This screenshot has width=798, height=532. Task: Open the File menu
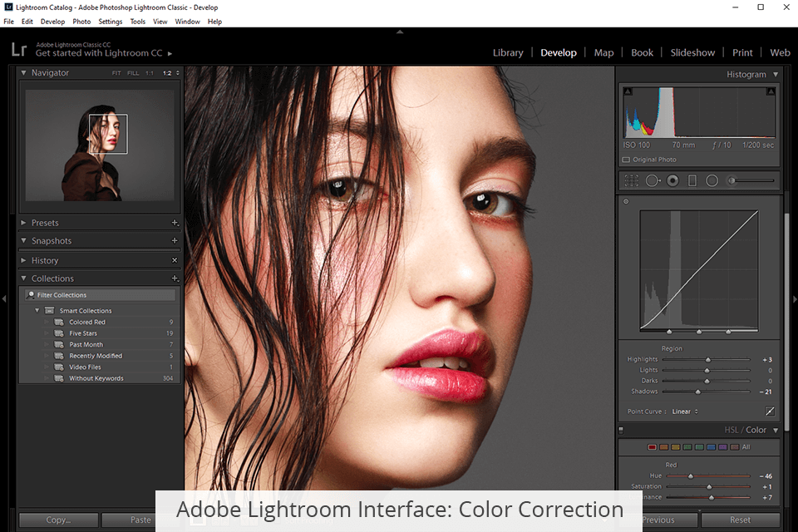[8, 22]
